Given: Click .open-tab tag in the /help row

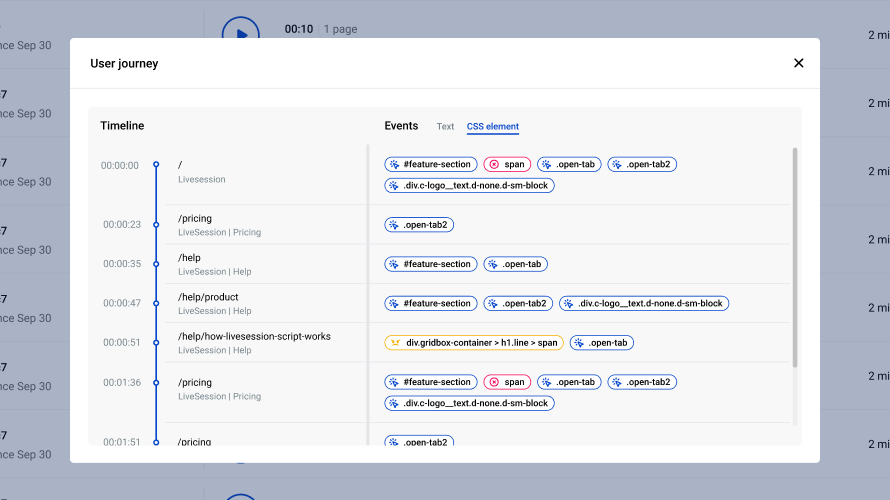Looking at the screenshot, I should point(515,264).
